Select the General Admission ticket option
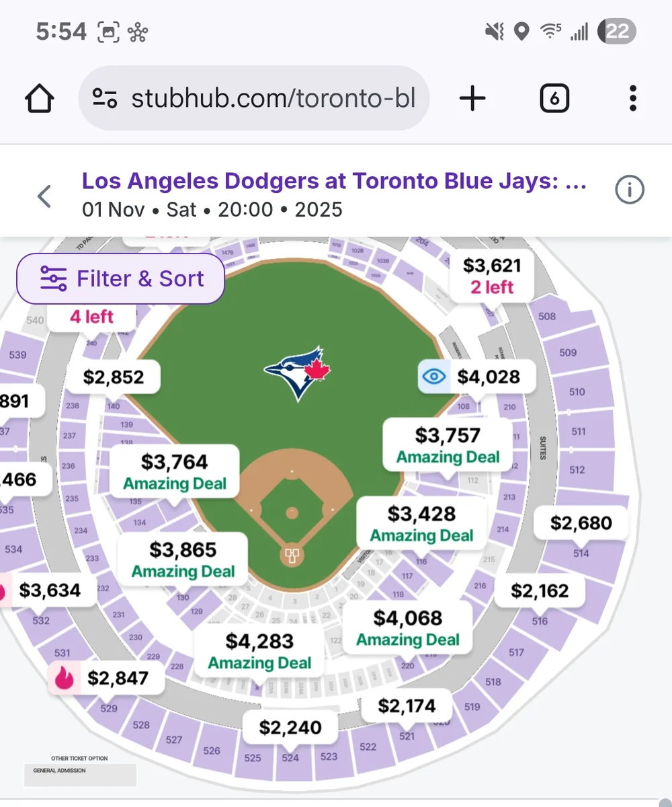This screenshot has height=807, width=672. (81, 773)
